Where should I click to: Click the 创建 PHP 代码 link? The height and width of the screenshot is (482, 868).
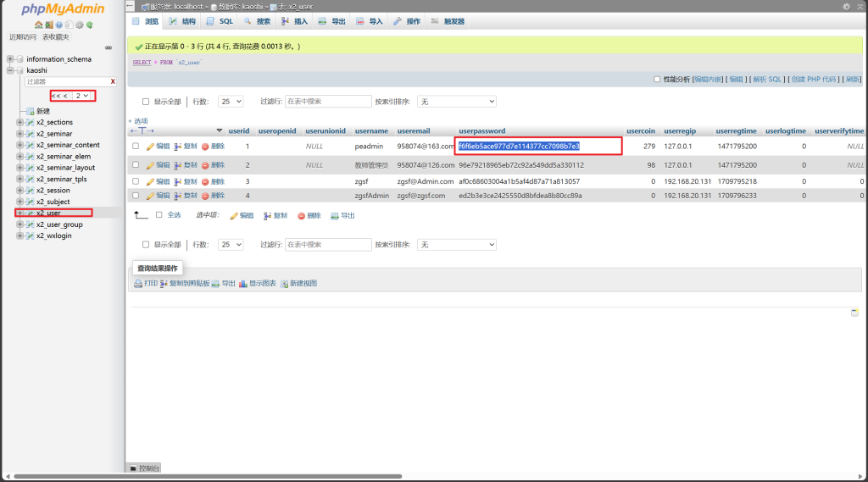point(812,79)
